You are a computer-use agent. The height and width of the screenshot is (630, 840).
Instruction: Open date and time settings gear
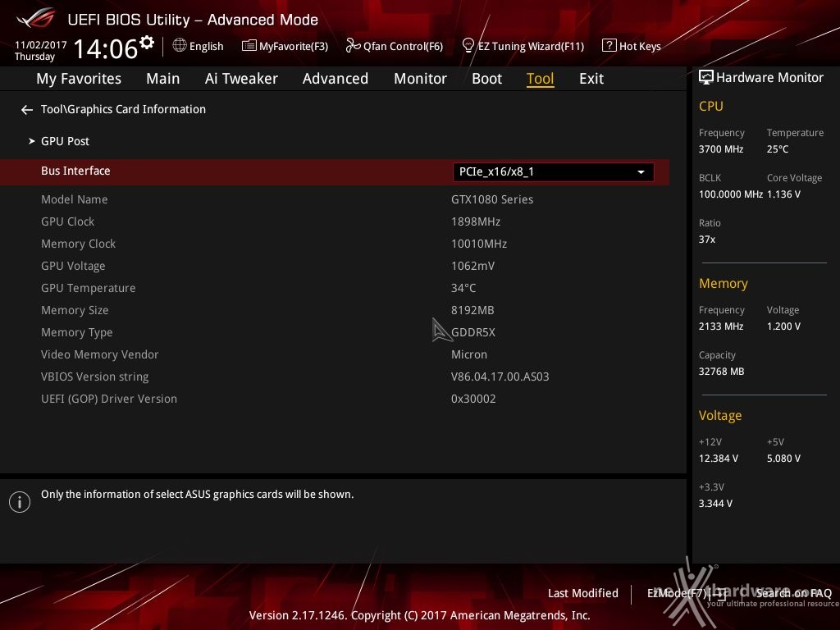click(147, 42)
